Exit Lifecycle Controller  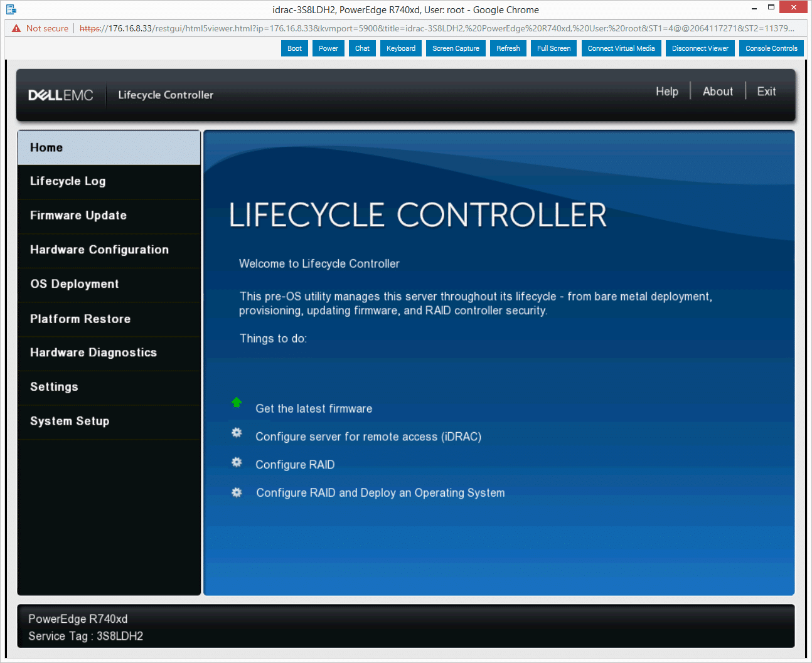tap(766, 92)
